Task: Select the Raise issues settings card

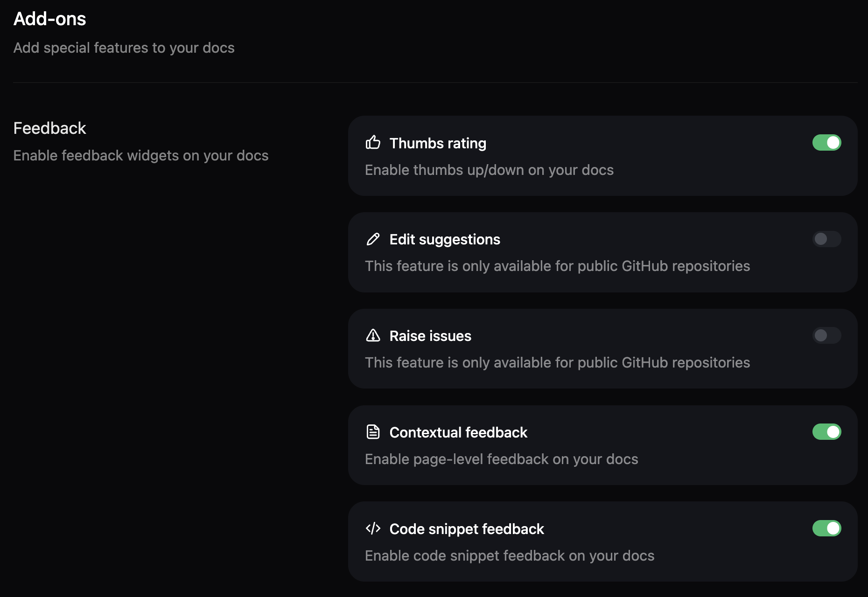Action: click(603, 349)
